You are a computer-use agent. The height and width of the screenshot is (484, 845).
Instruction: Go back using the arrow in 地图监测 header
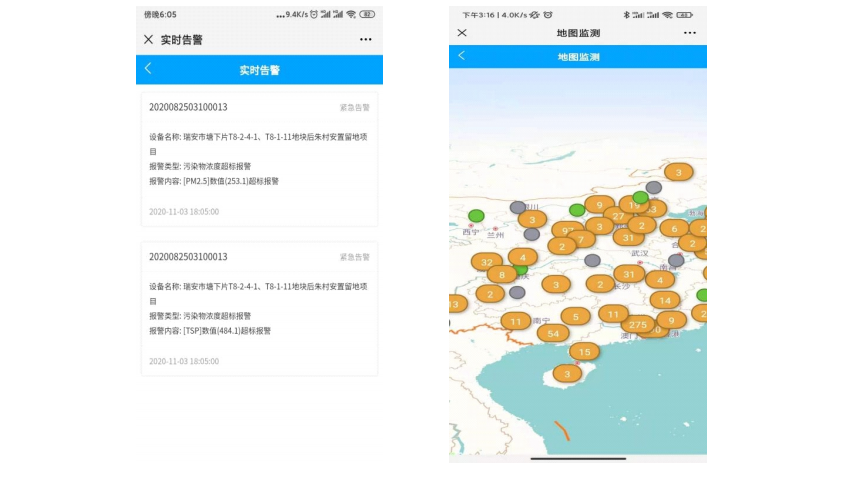(461, 56)
